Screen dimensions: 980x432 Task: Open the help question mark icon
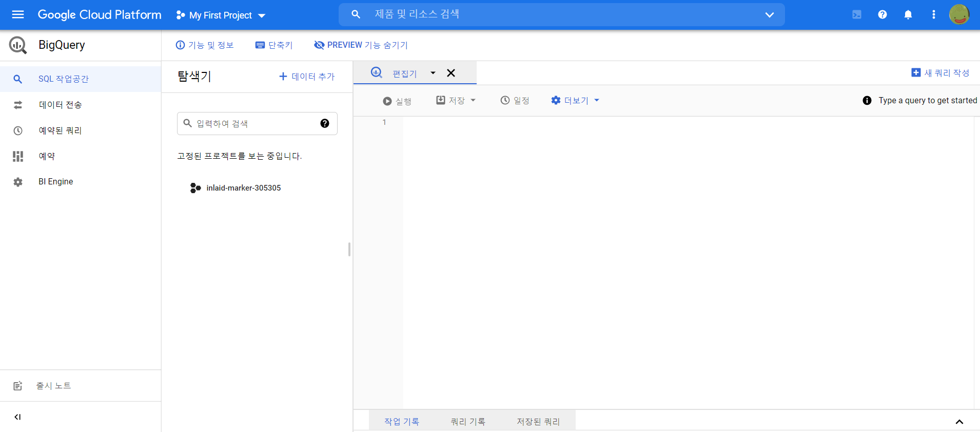(x=883, y=14)
